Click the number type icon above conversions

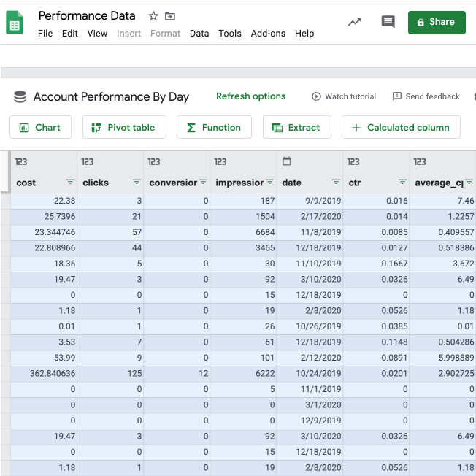point(154,162)
